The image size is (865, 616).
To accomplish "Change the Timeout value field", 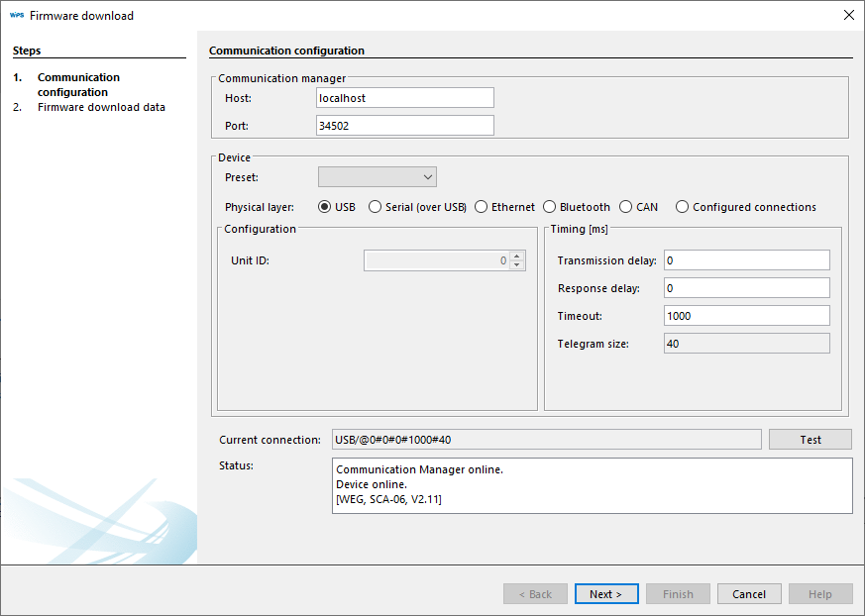I will 746,316.
